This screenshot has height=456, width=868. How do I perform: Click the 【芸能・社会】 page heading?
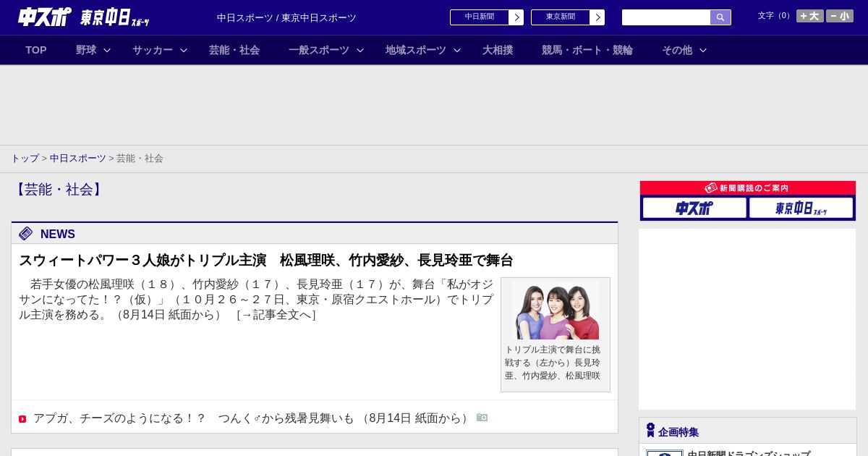tap(59, 190)
